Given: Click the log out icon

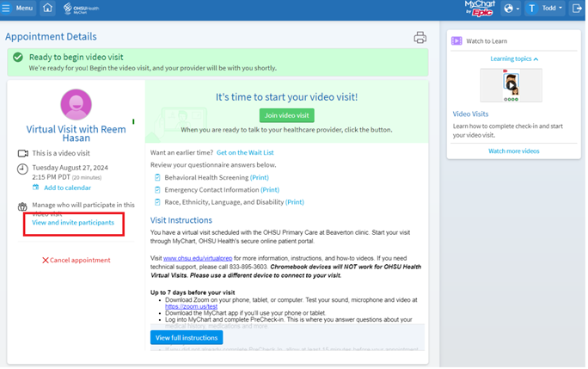Looking at the screenshot, I should [577, 9].
